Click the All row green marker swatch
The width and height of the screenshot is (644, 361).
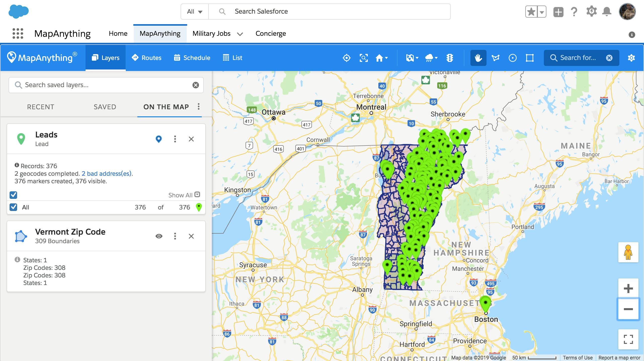(199, 207)
